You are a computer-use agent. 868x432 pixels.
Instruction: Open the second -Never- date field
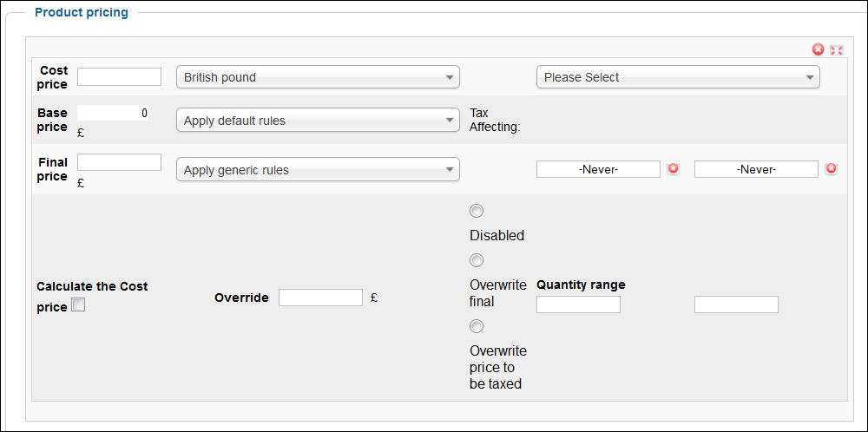tap(756, 169)
